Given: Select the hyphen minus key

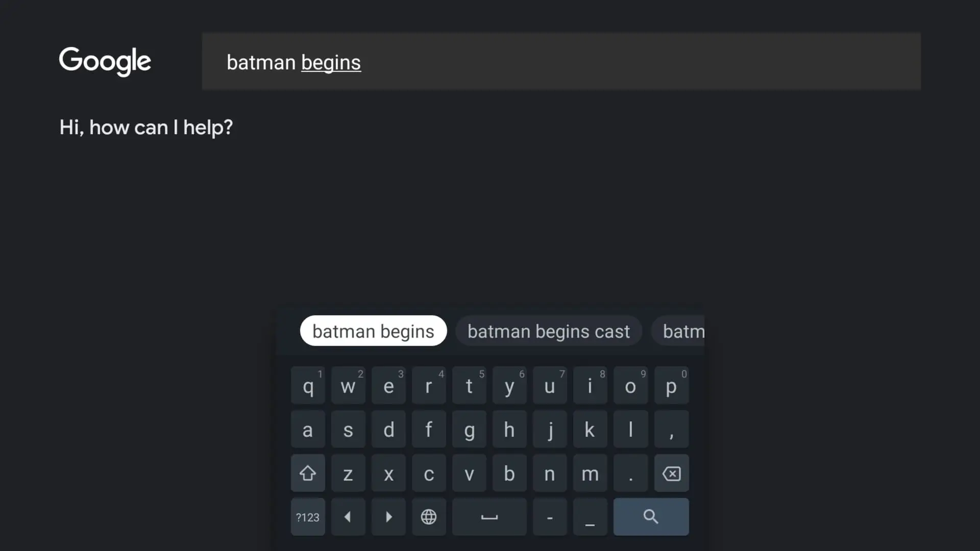Looking at the screenshot, I should (550, 517).
